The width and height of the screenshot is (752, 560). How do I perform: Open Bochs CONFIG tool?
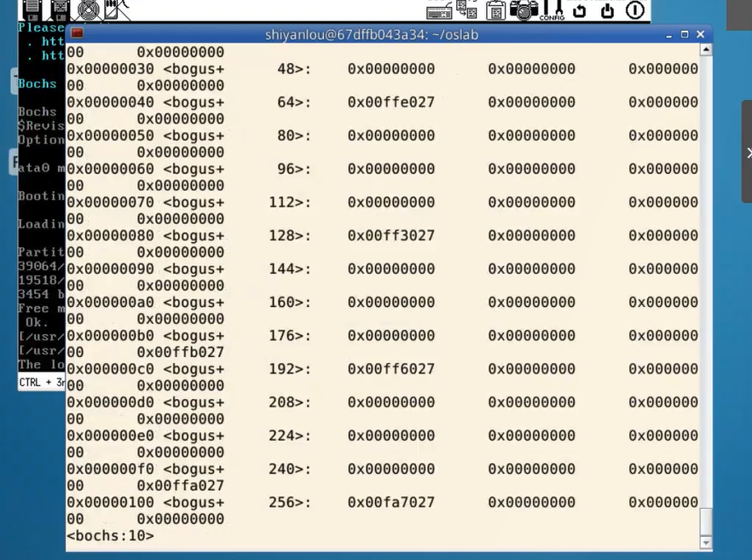[552, 10]
